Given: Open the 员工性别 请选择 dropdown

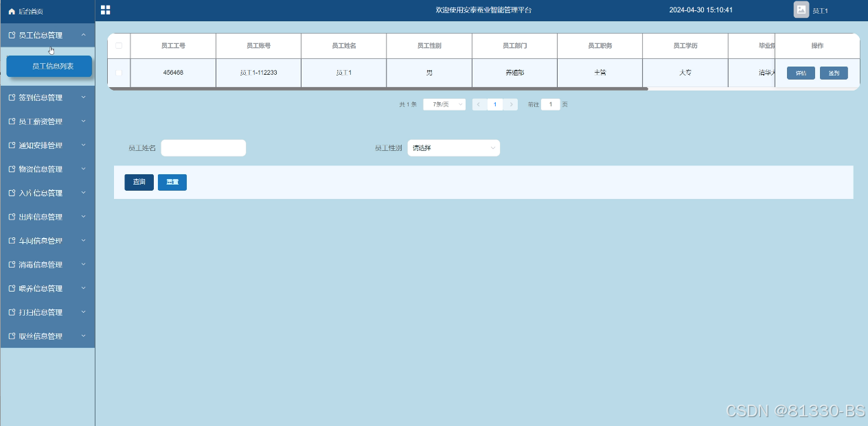Looking at the screenshot, I should click(x=454, y=147).
